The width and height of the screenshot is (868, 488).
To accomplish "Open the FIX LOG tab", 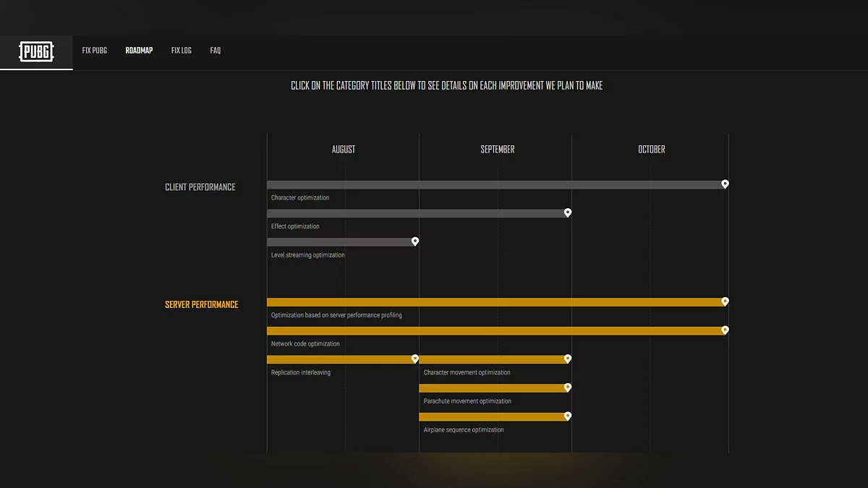I will coord(182,51).
